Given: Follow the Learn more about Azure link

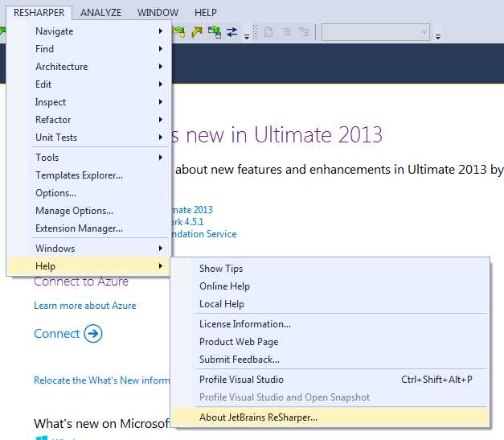Looking at the screenshot, I should (85, 306).
